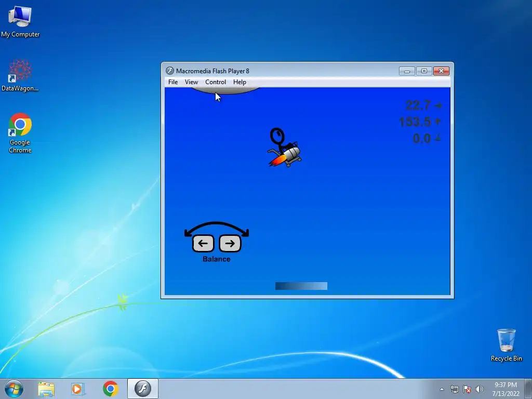
Task: Open the Windows Start menu
Action: (x=14, y=389)
